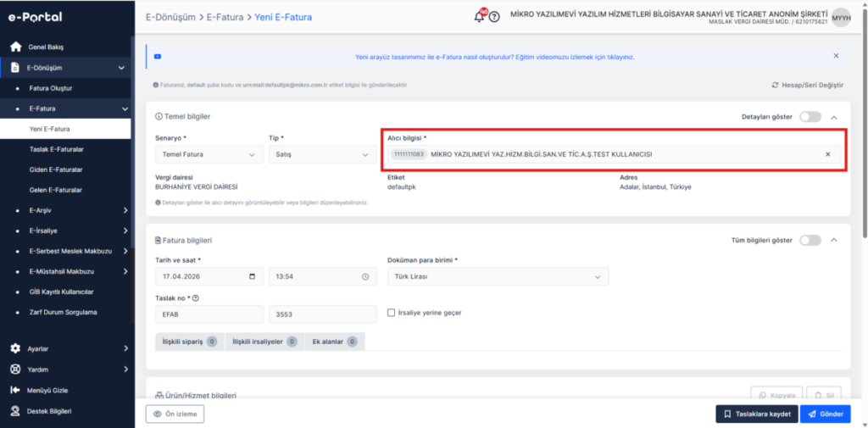This screenshot has width=868, height=428.
Task: Collapse the E-Dönüşüm sidebar menu
Action: 122,68
